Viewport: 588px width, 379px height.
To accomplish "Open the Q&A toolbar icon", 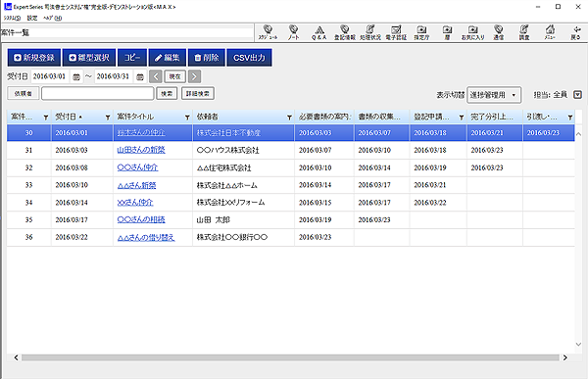I will click(x=319, y=32).
